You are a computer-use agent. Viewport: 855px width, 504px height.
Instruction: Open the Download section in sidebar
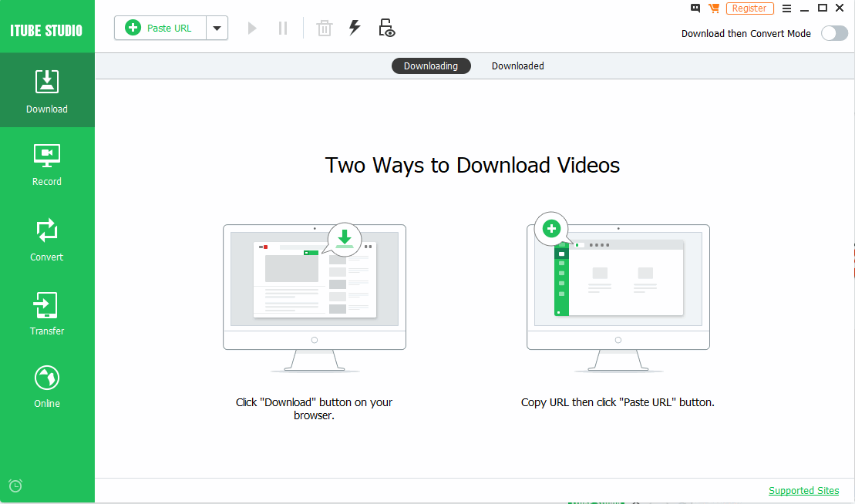(47, 90)
